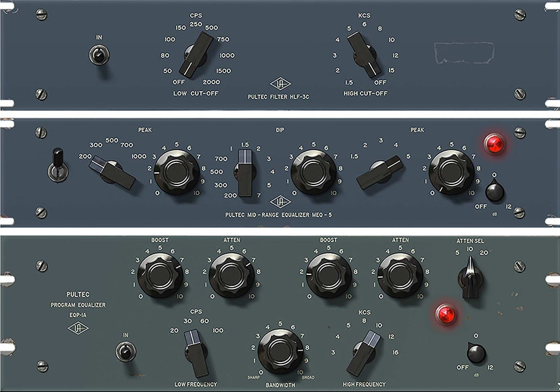Toggle the EQP-1A IN switch
The image size is (560, 392).
click(125, 351)
